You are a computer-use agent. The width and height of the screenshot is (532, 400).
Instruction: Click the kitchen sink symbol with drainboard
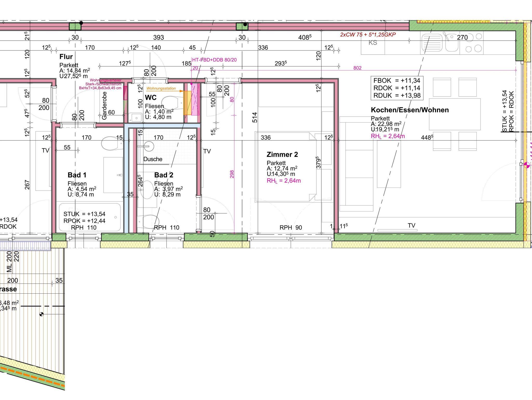coord(440,43)
